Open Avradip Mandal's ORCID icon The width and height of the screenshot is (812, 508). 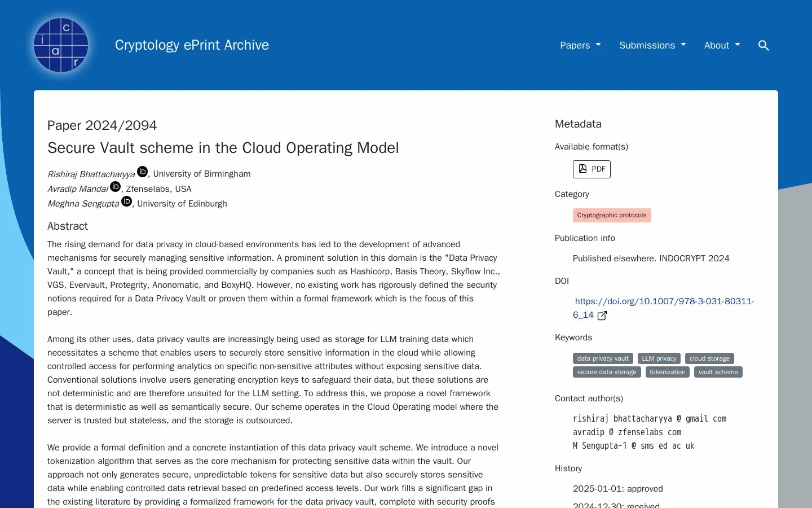pos(116,187)
